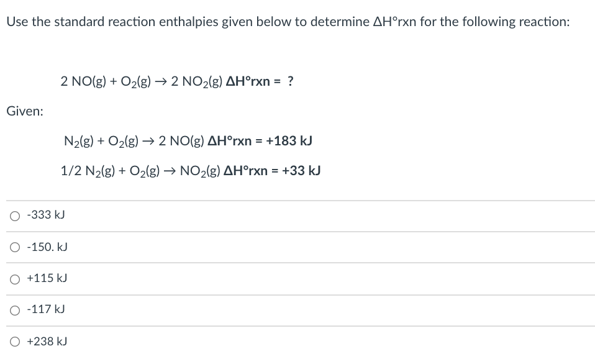This screenshot has height=364, width=595.
Task: Choose the -150. kJ radio button circle
Action: (15, 247)
